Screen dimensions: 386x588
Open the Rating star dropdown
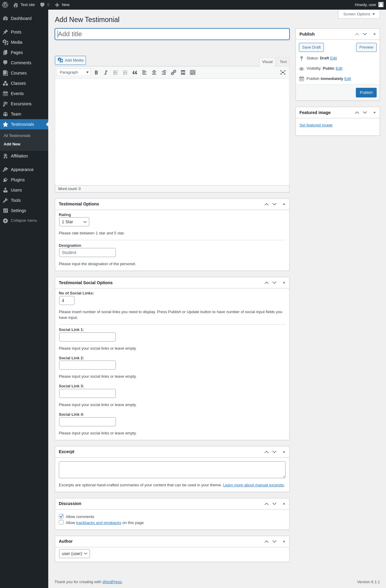(74, 222)
